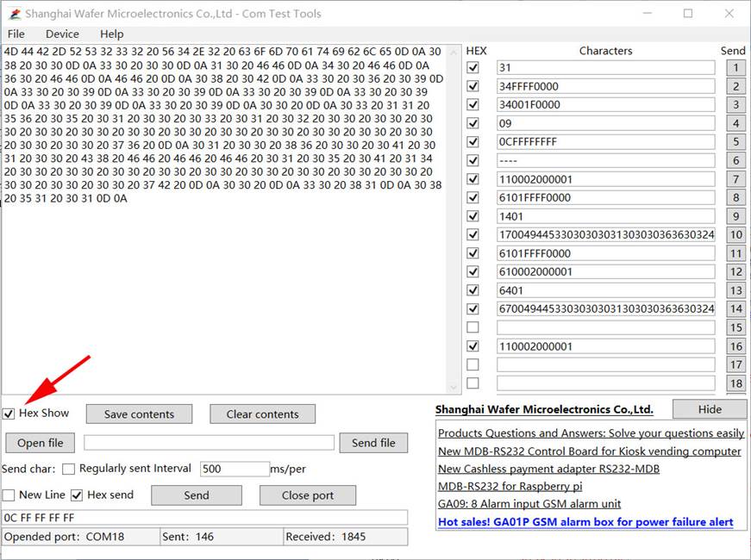Open the Help menu

[111, 34]
